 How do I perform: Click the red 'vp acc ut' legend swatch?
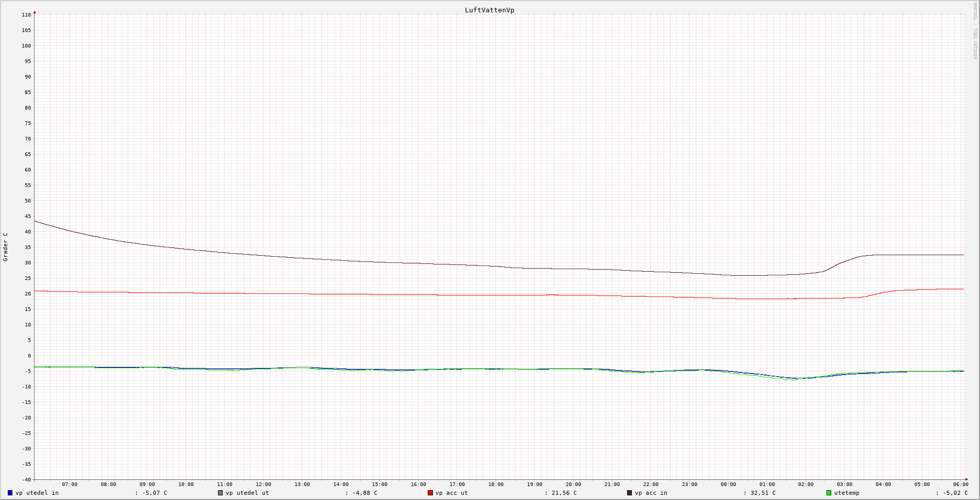tap(430, 493)
